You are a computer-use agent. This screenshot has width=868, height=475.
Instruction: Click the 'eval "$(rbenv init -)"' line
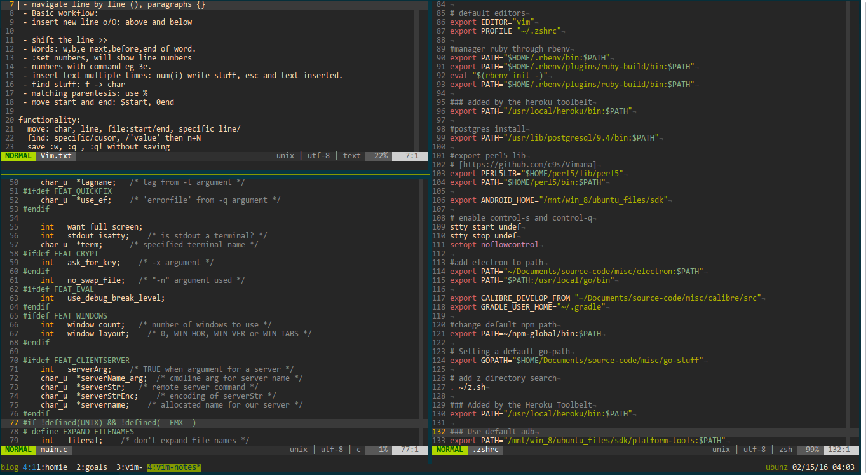(x=499, y=76)
